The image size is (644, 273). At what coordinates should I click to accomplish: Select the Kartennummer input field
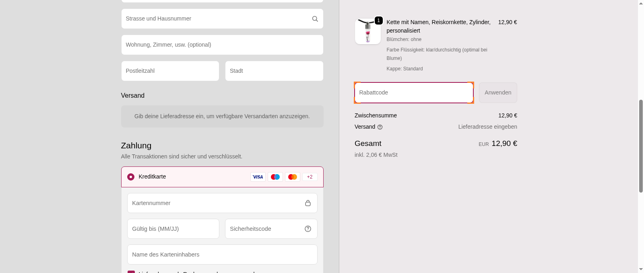[x=215, y=203]
